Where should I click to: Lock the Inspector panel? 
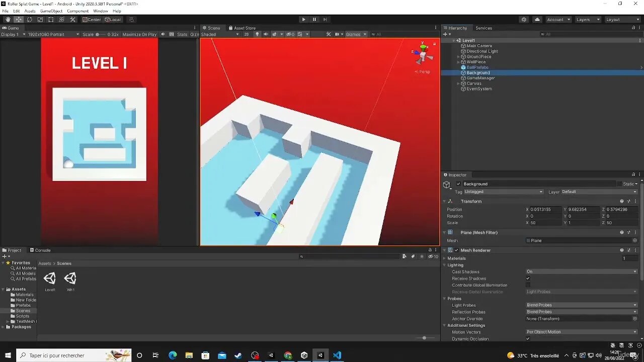633,174
